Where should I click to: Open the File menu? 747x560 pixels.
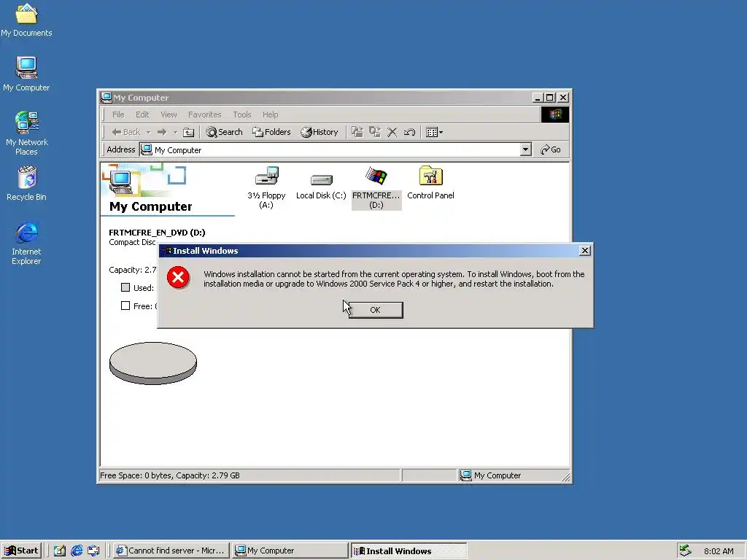point(118,114)
